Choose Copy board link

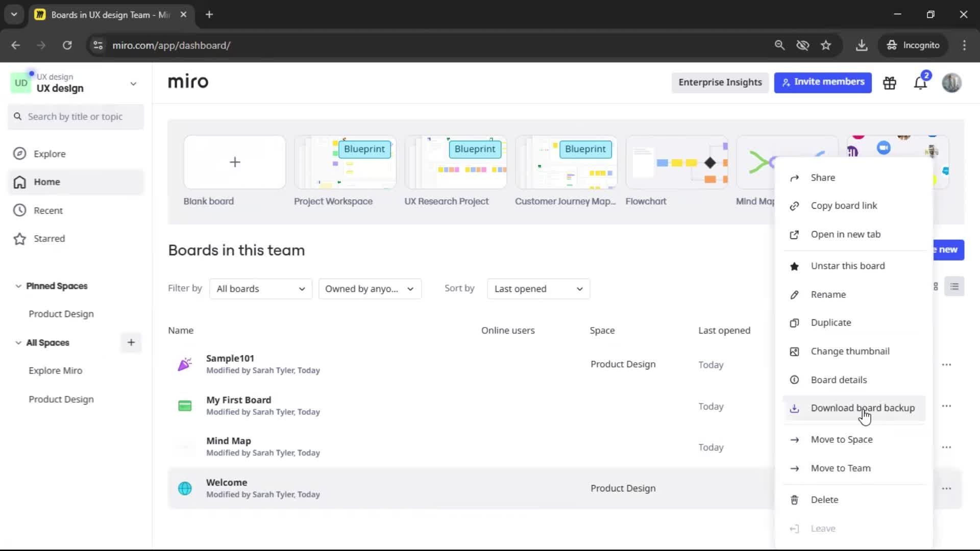coord(854,206)
